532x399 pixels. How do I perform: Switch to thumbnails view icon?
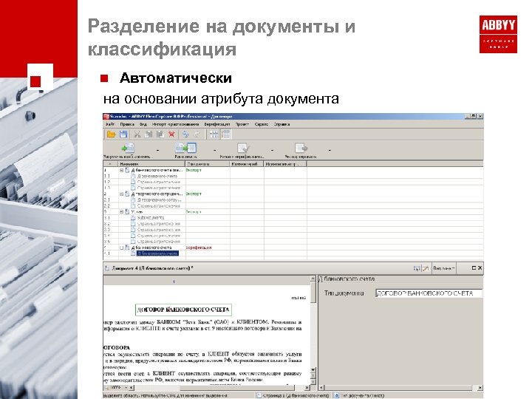[214, 134]
